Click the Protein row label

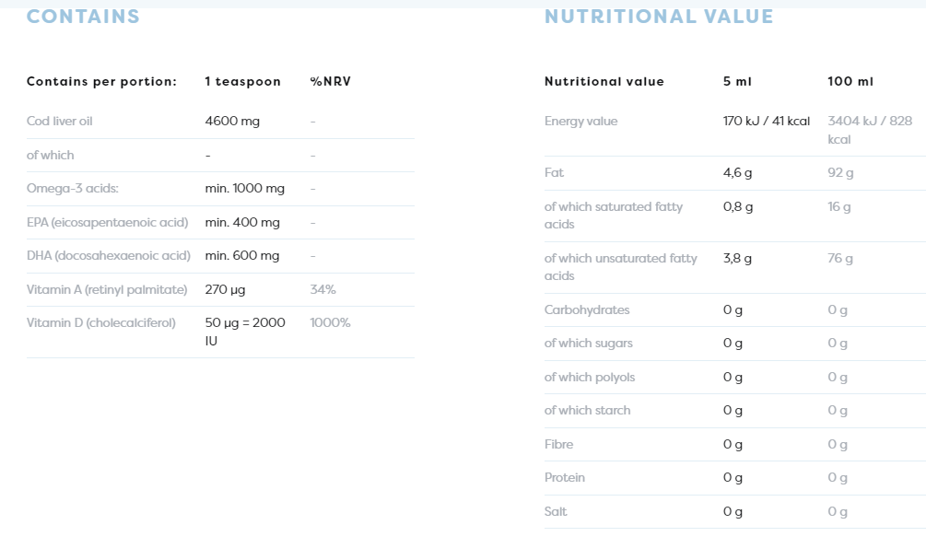coord(564,478)
